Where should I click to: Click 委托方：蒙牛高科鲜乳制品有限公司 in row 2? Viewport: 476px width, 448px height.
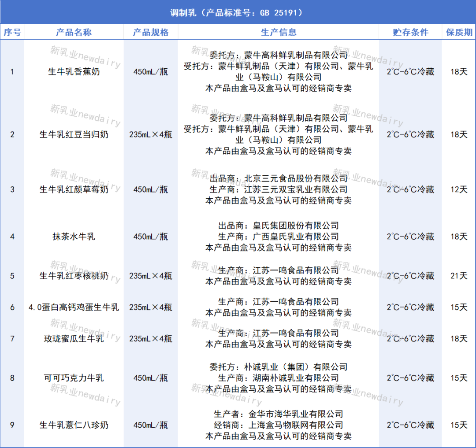(279, 118)
